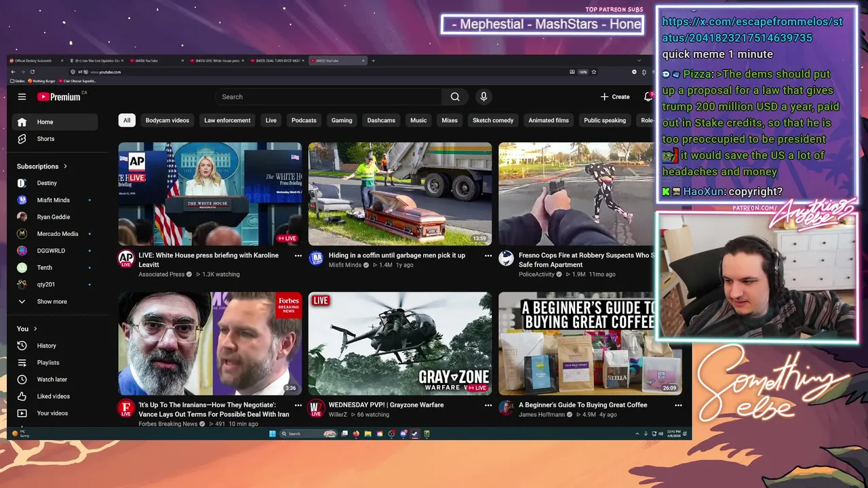This screenshot has height=488, width=868.
Task: Open Liked videos list
Action: [x=55, y=396]
